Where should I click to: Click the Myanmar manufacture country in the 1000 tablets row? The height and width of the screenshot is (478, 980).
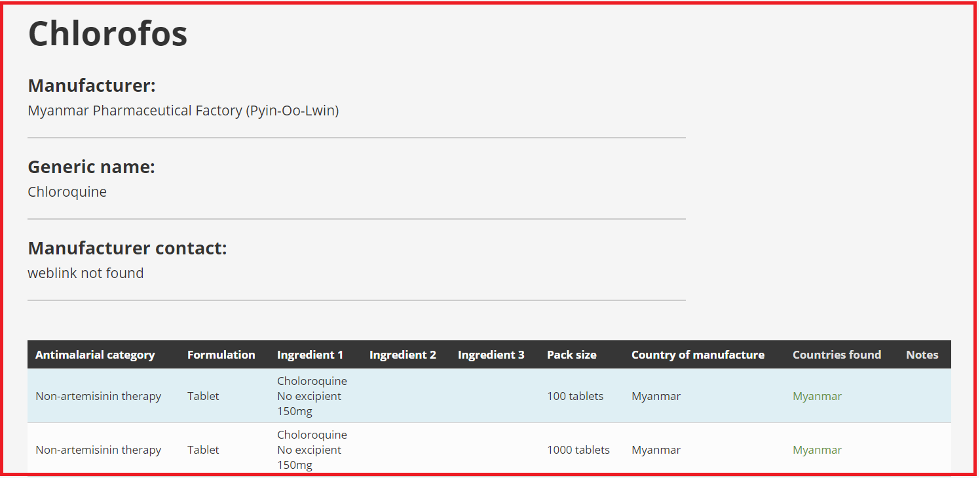pos(656,450)
